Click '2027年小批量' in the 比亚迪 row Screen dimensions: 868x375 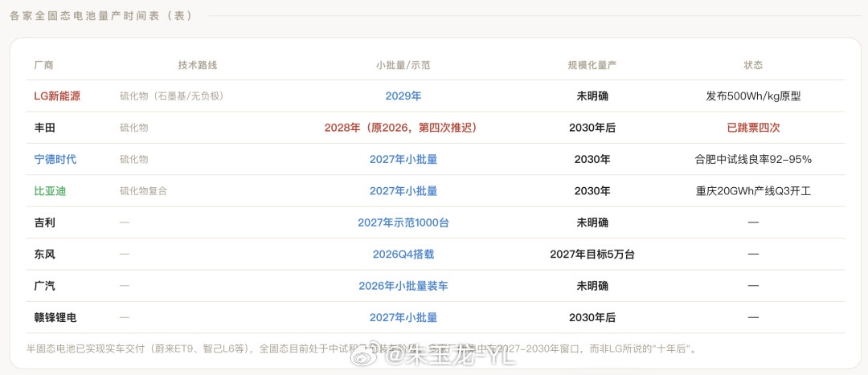pyautogui.click(x=403, y=191)
